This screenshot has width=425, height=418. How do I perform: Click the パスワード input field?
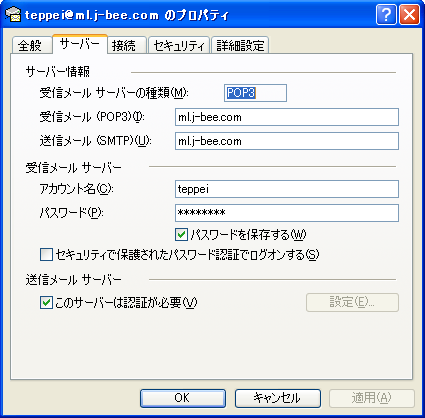pyautogui.click(x=287, y=213)
